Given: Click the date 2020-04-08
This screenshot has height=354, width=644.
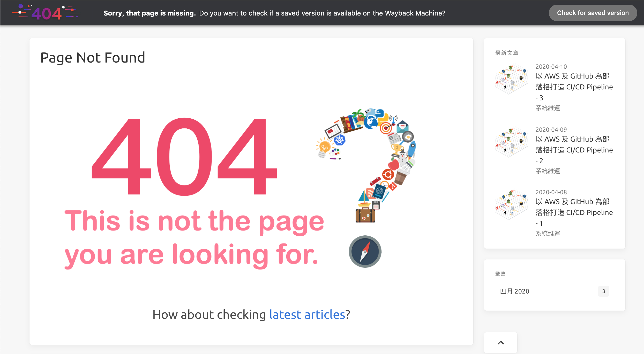Looking at the screenshot, I should [x=551, y=192].
